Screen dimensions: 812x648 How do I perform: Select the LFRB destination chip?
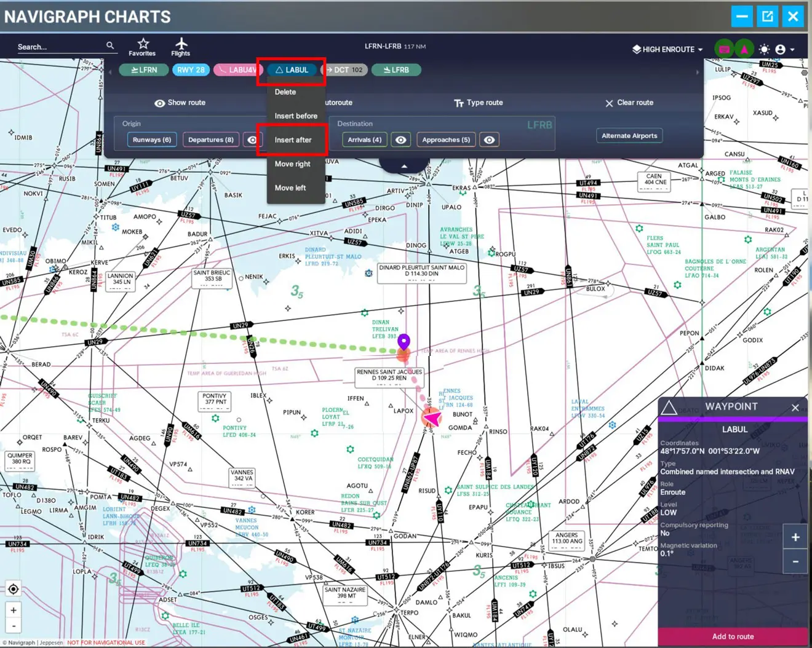[396, 70]
